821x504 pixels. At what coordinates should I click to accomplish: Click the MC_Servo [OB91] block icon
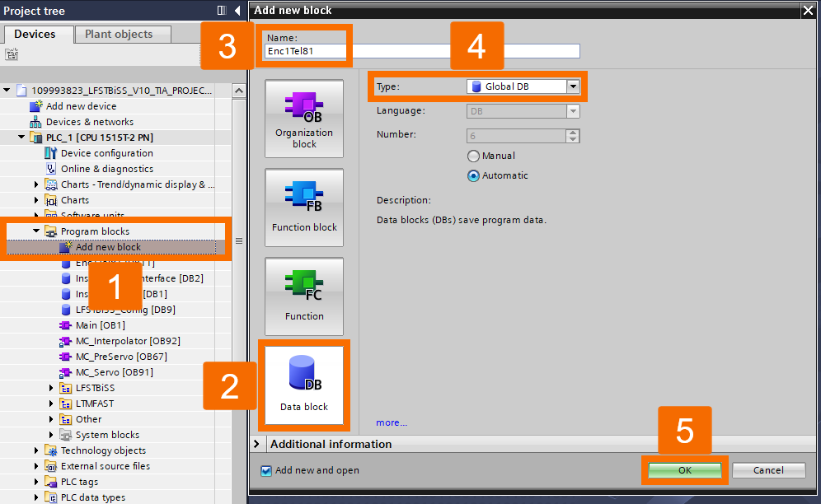pos(65,372)
